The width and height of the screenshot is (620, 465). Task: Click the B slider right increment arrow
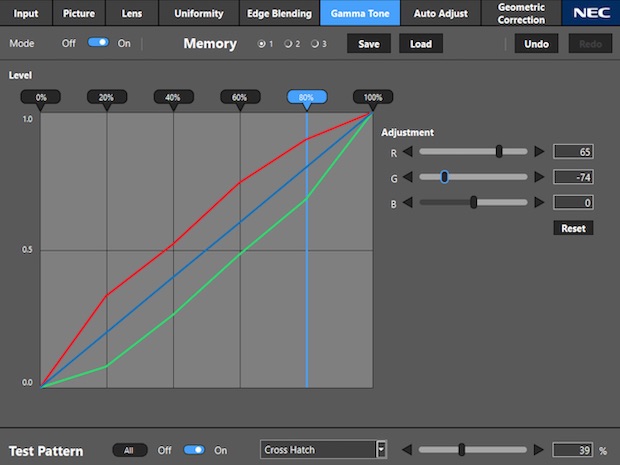[540, 203]
